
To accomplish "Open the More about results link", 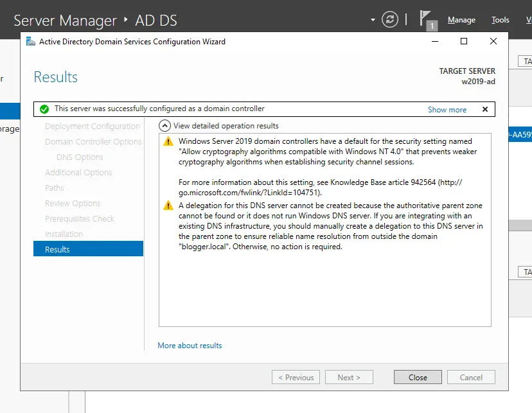I will 190,346.
